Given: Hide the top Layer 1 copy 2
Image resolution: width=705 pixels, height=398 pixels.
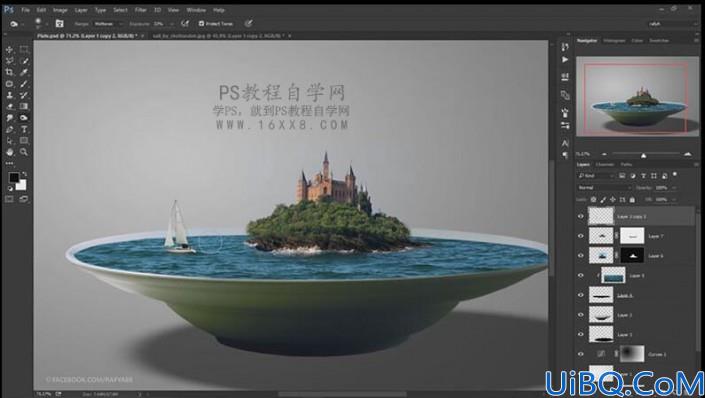Looking at the screenshot, I should click(580, 216).
